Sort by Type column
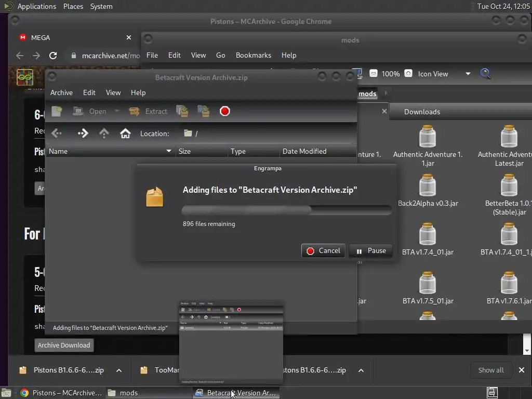The height and width of the screenshot is (399, 532). point(254,151)
